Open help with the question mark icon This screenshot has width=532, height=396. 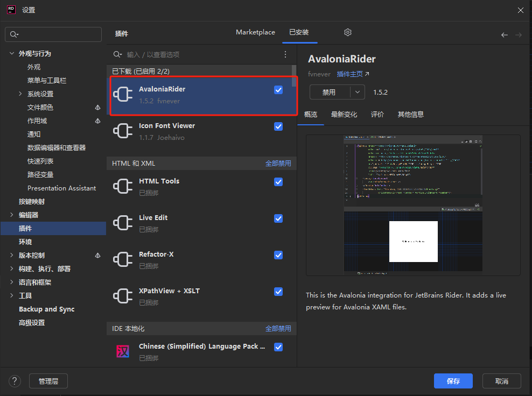[x=15, y=381]
